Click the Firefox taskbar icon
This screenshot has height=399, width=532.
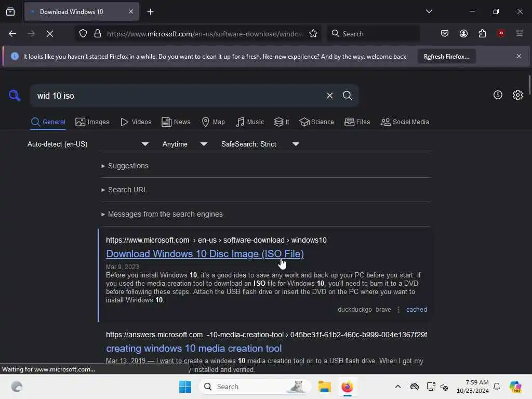point(347,387)
